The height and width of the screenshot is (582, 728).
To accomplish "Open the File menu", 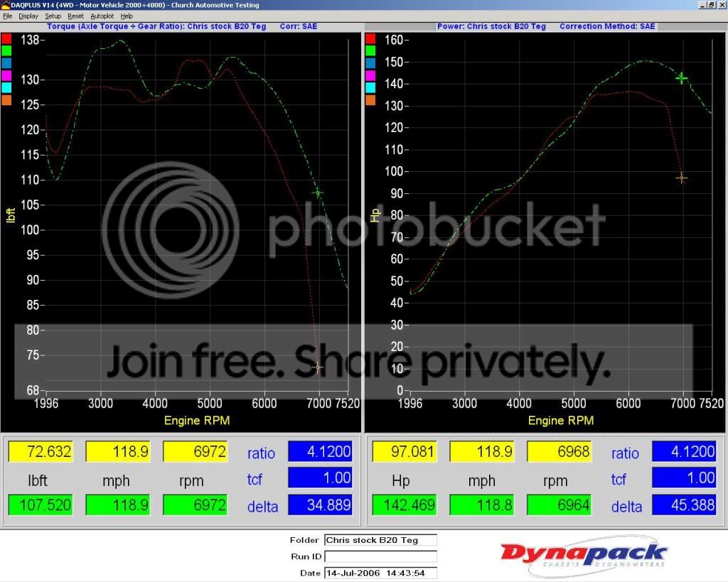I will pos(7,16).
